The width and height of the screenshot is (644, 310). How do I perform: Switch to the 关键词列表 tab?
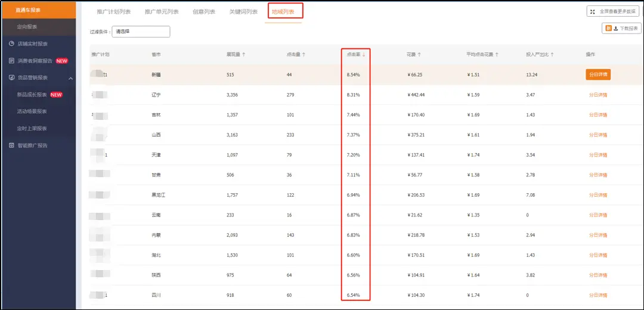pos(243,11)
